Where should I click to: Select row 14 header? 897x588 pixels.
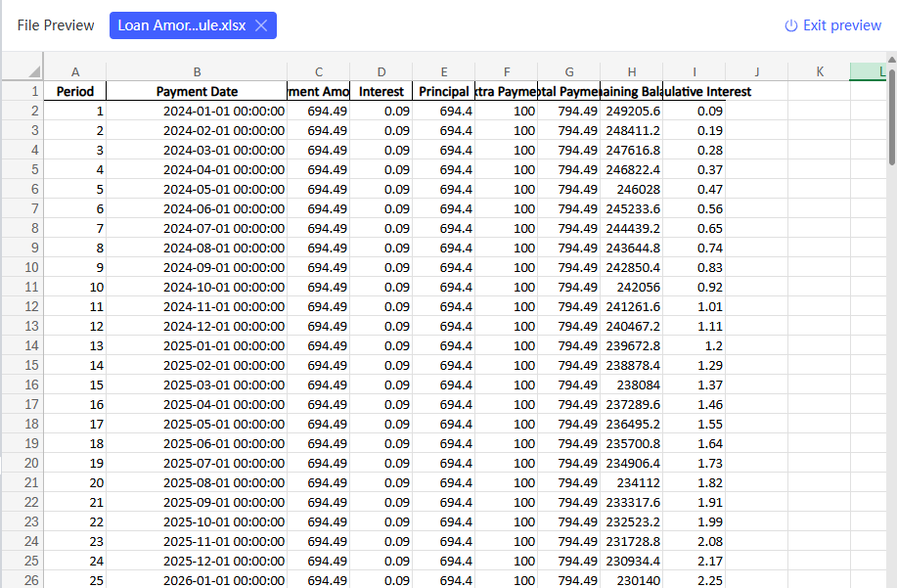click(31, 345)
